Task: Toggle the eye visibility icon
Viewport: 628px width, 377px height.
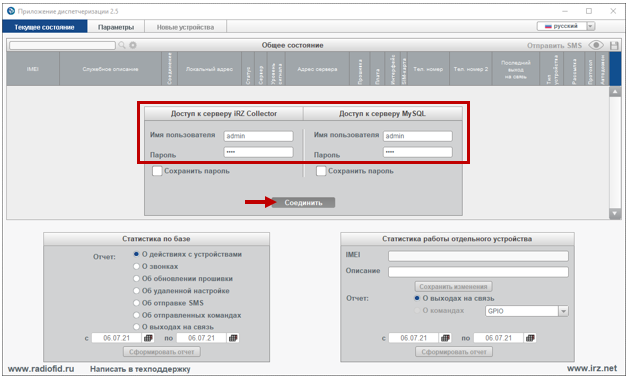Action: click(596, 45)
